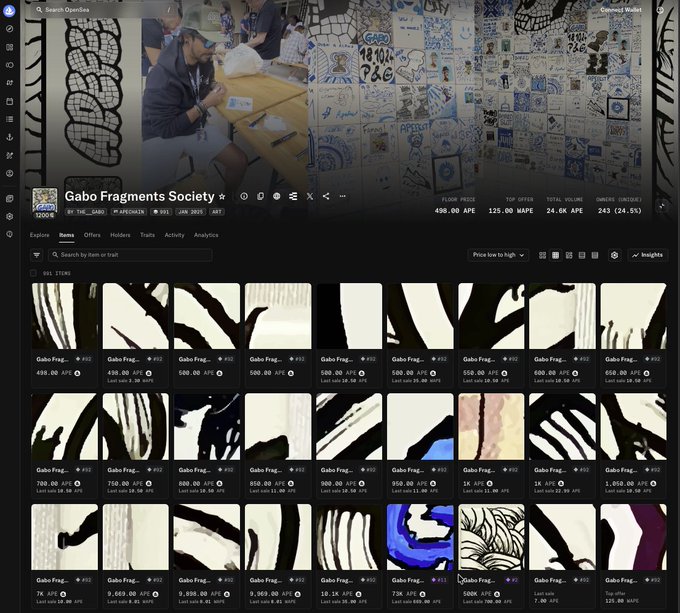
Task: Open the Drops calendar icon in sidebar
Action: [10, 101]
